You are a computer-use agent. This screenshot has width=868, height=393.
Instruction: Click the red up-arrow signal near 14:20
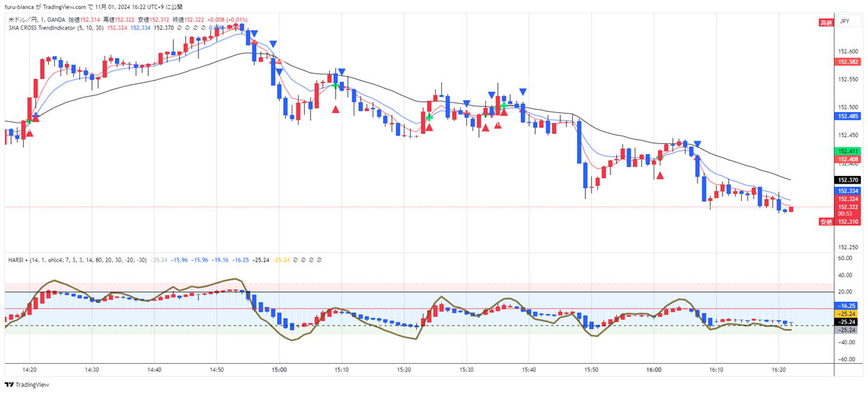29,133
